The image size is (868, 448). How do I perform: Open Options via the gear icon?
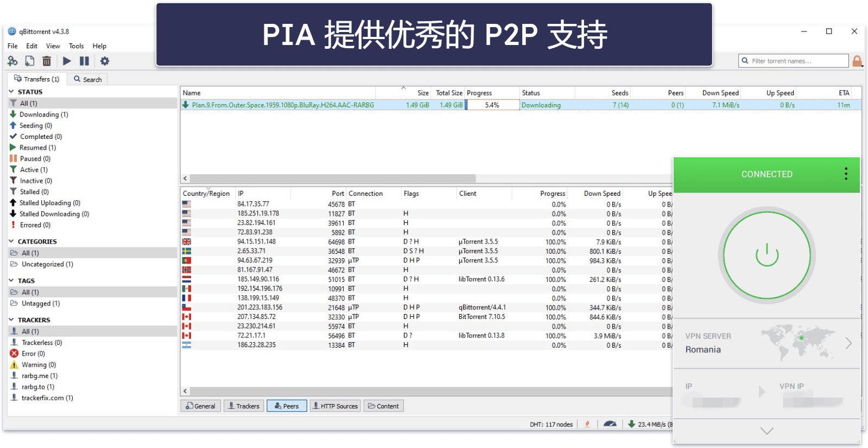(105, 61)
